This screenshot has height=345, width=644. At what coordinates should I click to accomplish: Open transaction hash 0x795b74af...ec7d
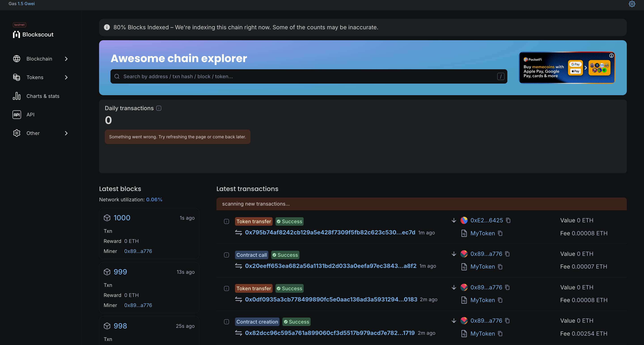pyautogui.click(x=330, y=233)
